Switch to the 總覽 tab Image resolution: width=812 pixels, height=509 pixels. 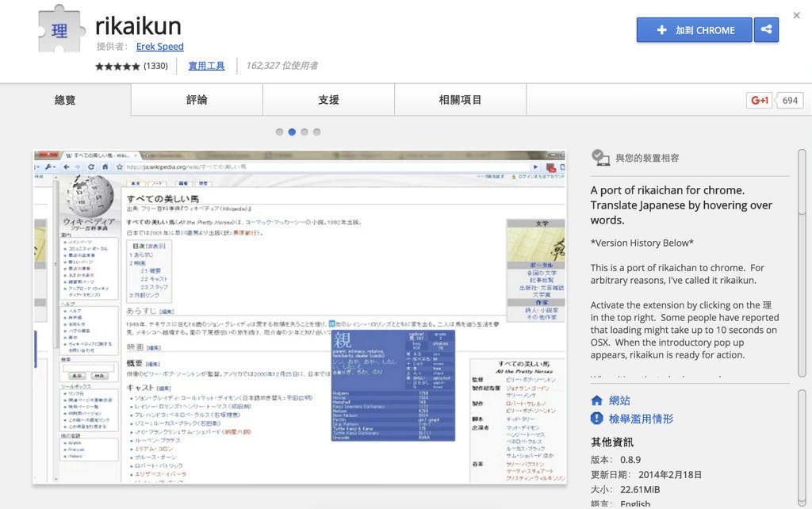65,100
